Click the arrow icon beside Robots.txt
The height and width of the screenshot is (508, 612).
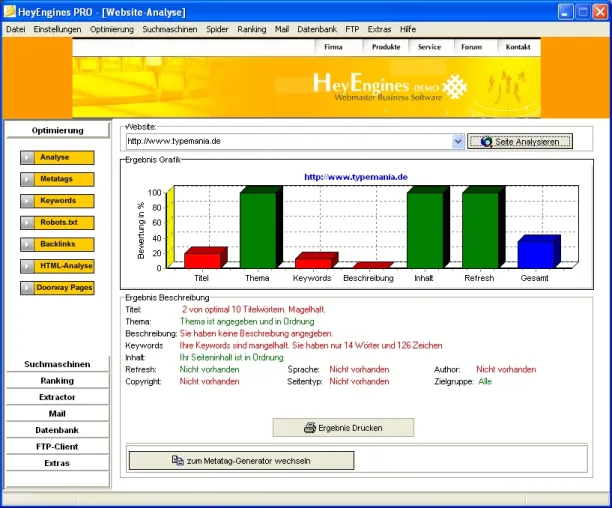tap(27, 223)
